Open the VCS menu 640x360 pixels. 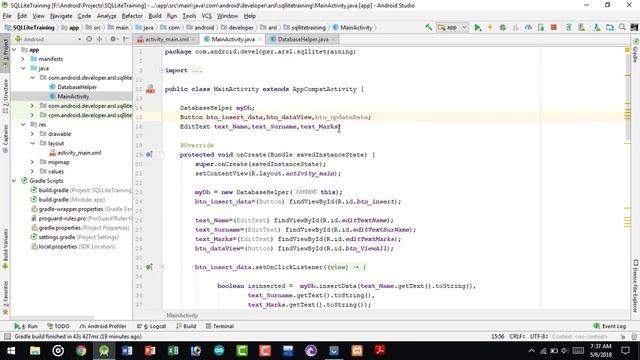tap(207, 16)
